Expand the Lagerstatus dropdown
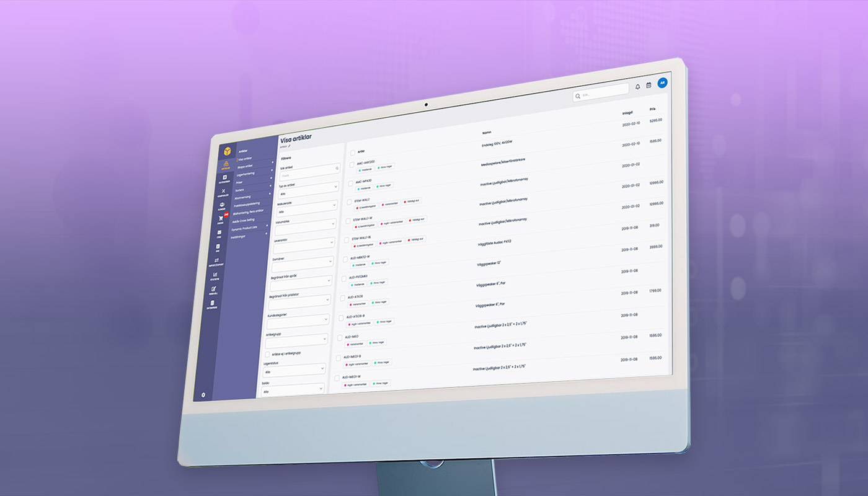 point(294,369)
